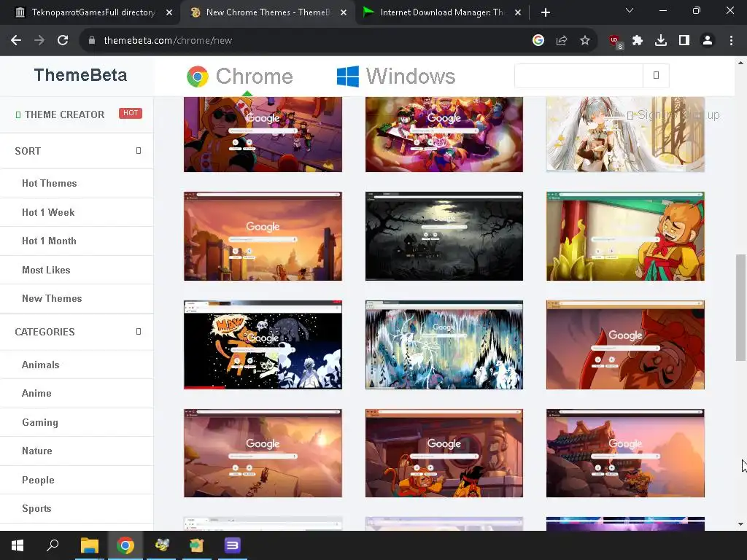The height and width of the screenshot is (560, 747).
Task: Open uBlock Origin extension icon
Action: (x=616, y=42)
